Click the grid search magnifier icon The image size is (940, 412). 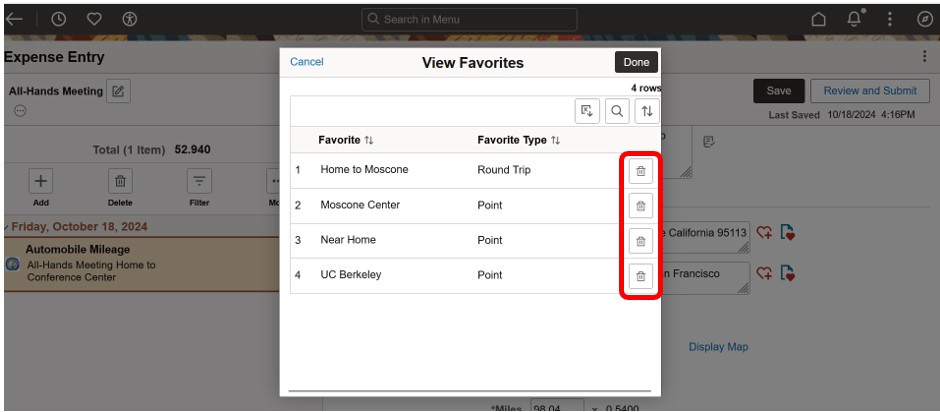pyautogui.click(x=618, y=111)
